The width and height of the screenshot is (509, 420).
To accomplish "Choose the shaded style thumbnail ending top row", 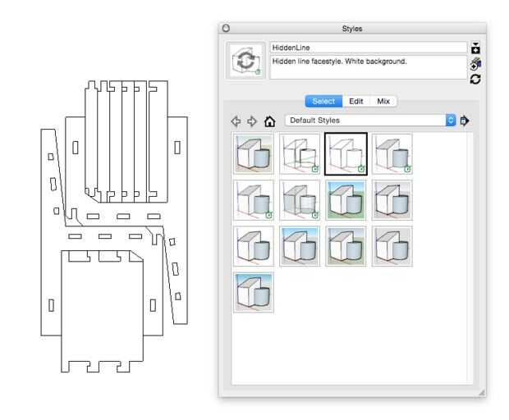I will (392, 153).
